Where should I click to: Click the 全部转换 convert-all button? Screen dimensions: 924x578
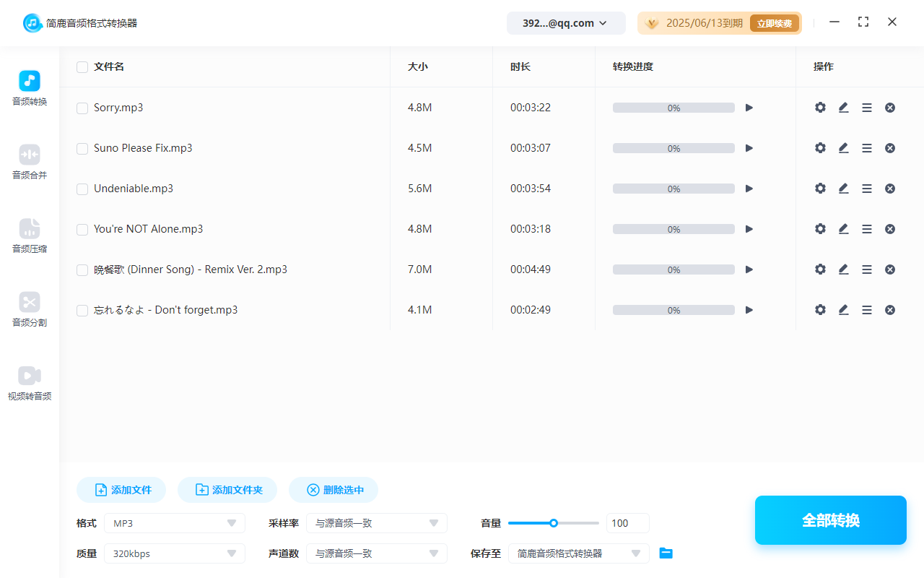tap(830, 519)
